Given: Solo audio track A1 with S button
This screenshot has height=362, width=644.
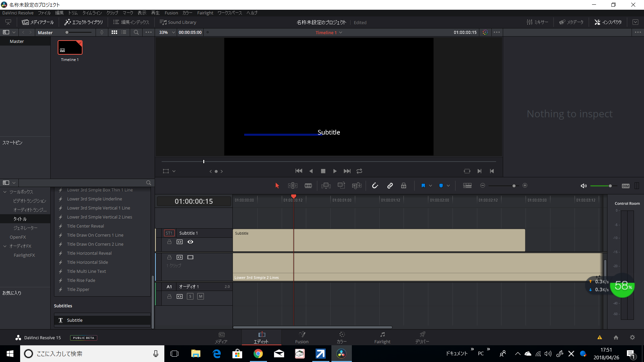Looking at the screenshot, I should click(190, 296).
